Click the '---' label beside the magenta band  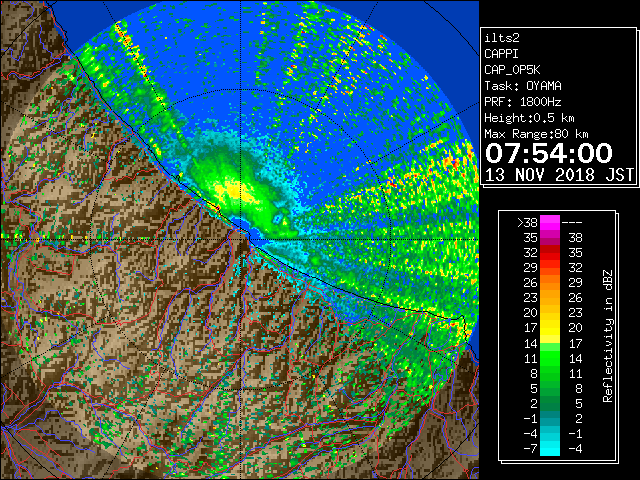[x=572, y=222]
